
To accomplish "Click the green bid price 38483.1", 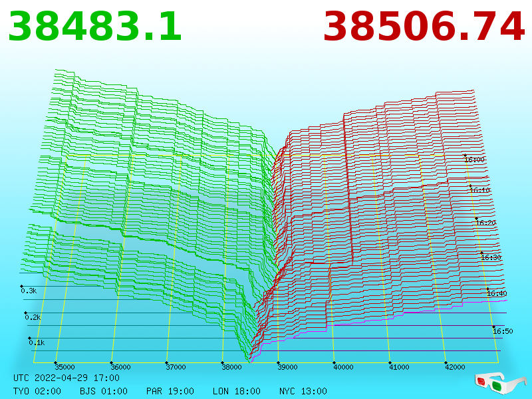I will 95,27.
